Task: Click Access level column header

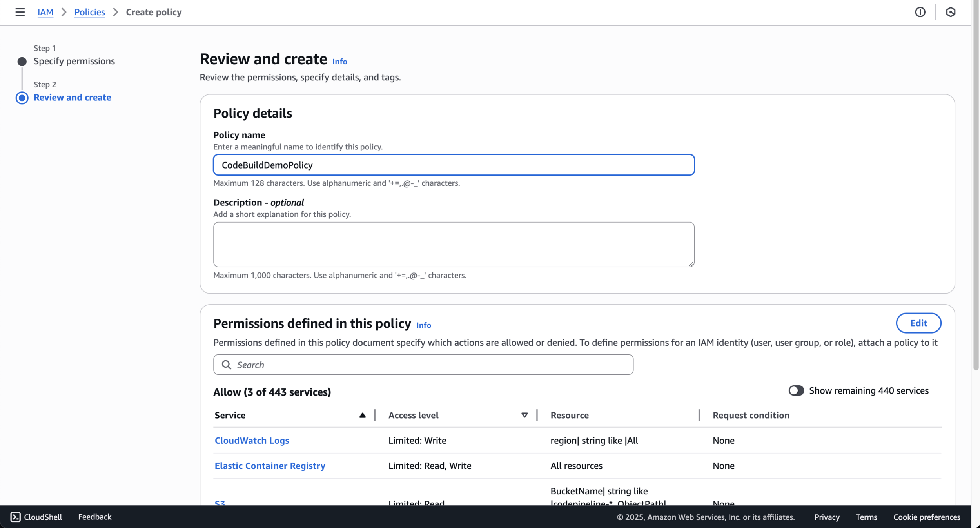Action: [413, 415]
